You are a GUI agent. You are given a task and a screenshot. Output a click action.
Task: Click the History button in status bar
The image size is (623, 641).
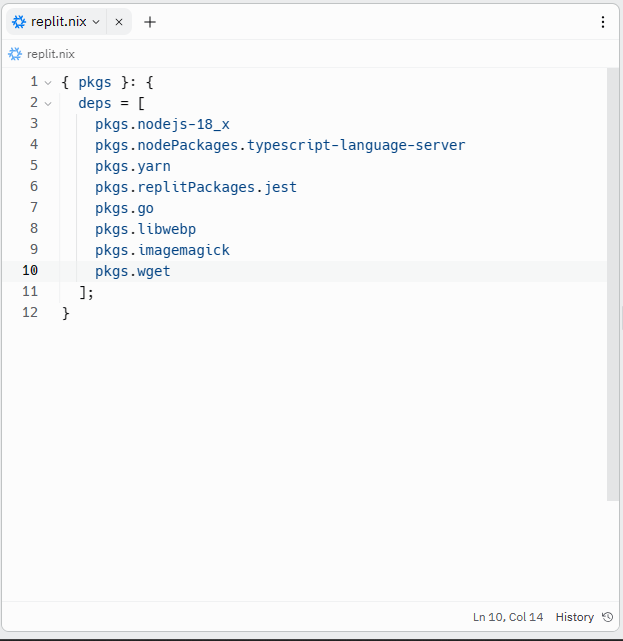coord(574,617)
